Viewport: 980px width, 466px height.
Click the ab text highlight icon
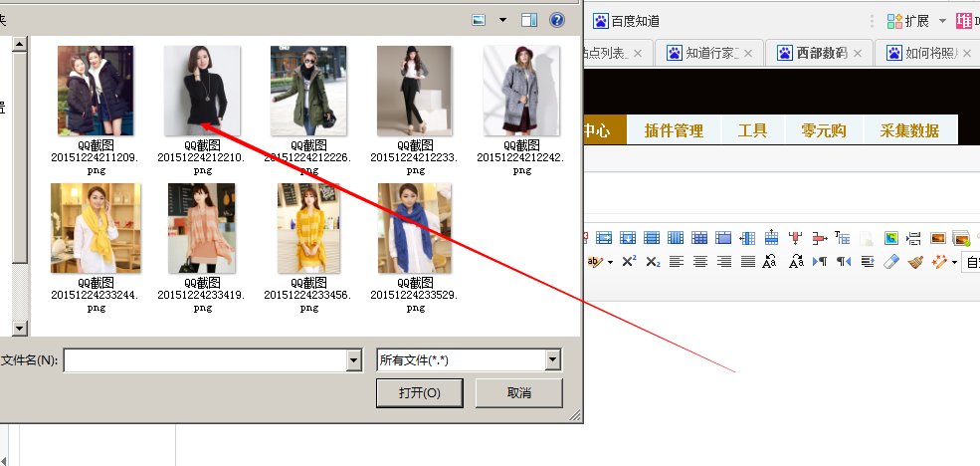595,262
